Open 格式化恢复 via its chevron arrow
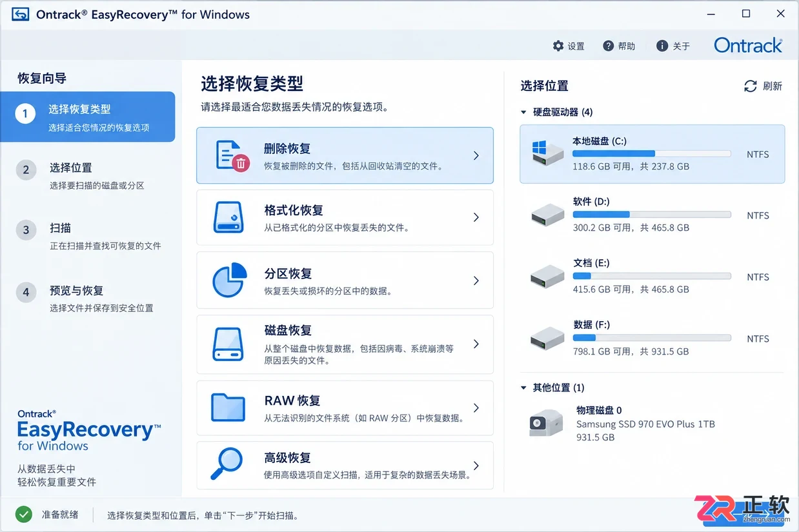Screen dimensions: 799x532 [x=476, y=217]
